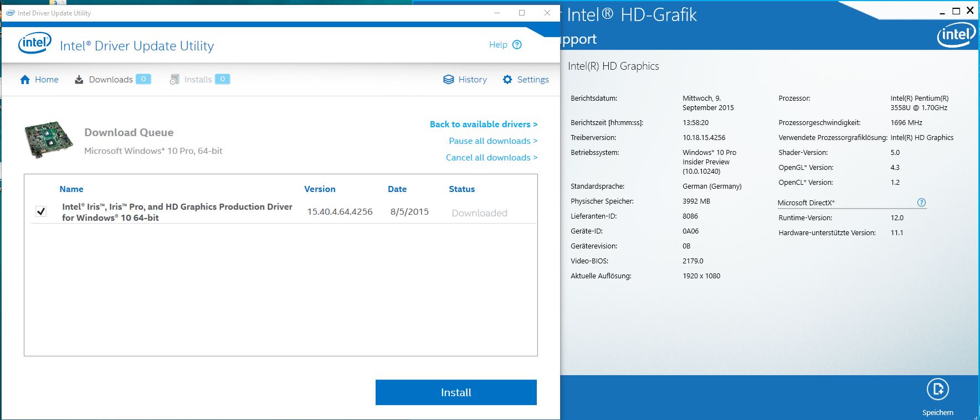980x420 pixels.
Task: Click the OpenGL Version value 4.3
Action: (x=895, y=168)
